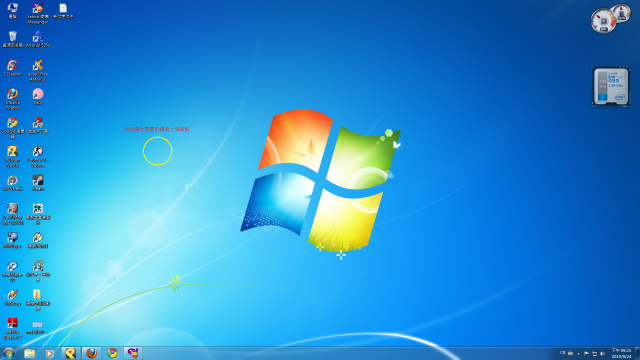Image resolution: width=640 pixels, height=360 pixels.
Task: Launch Adobe Reader 9 shortcut
Action: tap(13, 328)
